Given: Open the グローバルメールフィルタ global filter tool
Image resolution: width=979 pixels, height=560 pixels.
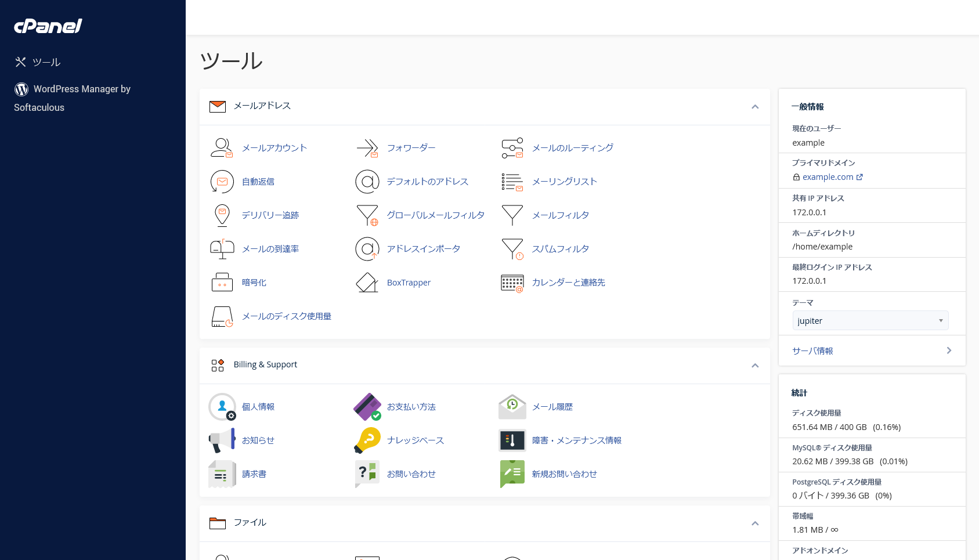Looking at the screenshot, I should click(436, 215).
